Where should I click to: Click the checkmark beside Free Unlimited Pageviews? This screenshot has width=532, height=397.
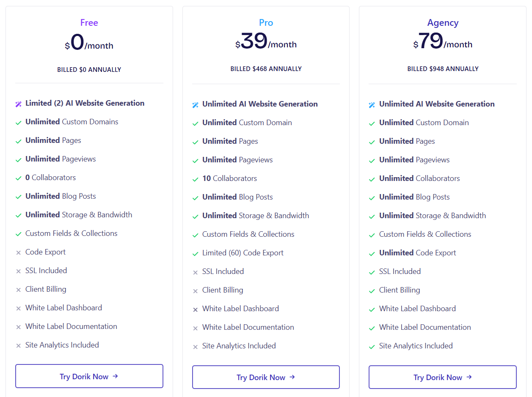click(18, 160)
